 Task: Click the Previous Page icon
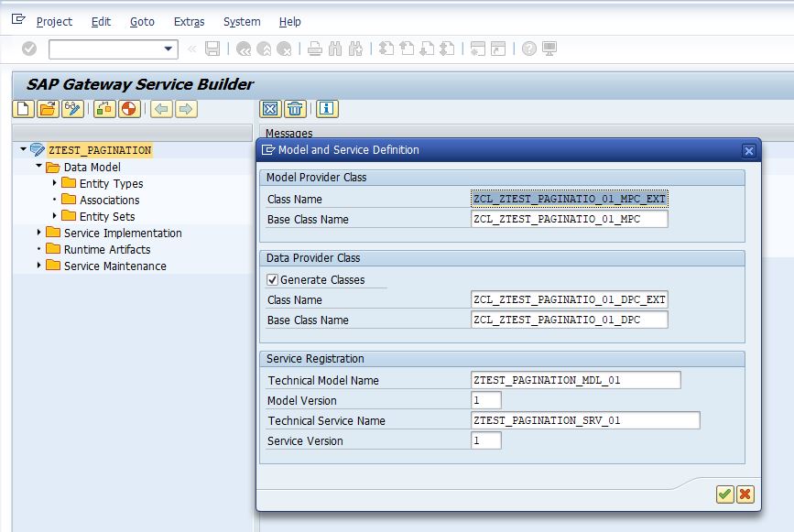click(x=407, y=49)
